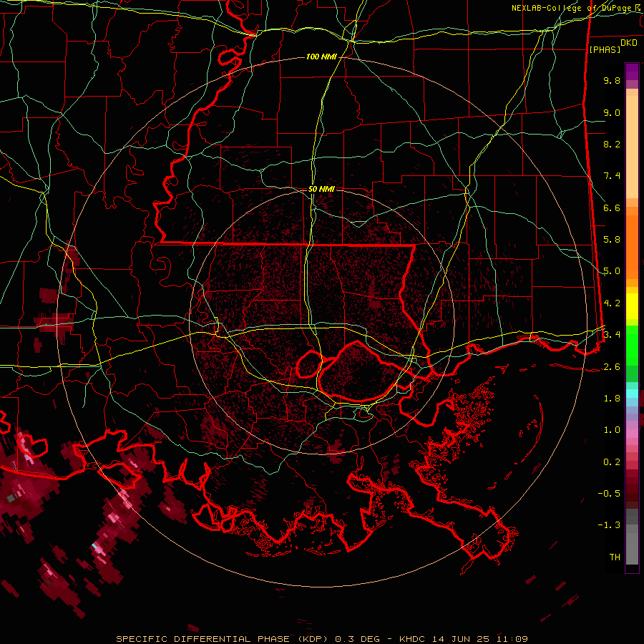Screen dimensions: 644x644
Task: Click the 1.8 value on the legend
Action: tap(612, 399)
